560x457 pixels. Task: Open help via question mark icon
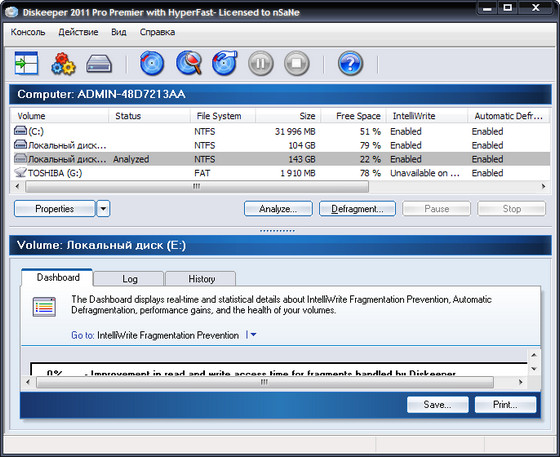coord(350,63)
